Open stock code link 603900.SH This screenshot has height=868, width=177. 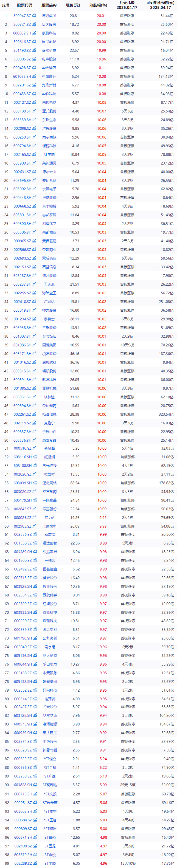pyautogui.click(x=22, y=163)
